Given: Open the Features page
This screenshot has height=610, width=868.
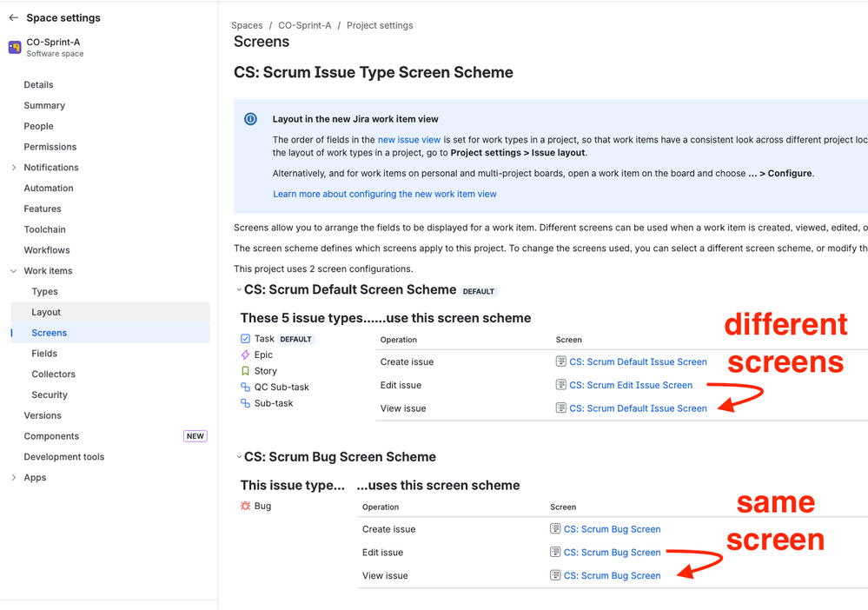Looking at the screenshot, I should pos(43,209).
